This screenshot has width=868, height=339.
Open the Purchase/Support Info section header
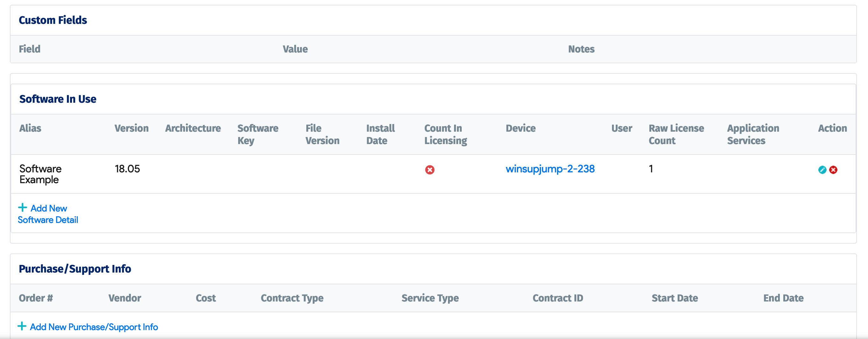(75, 268)
